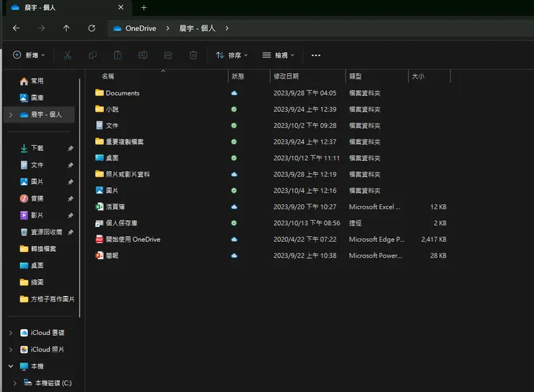Click the Rename icon in the toolbar
This screenshot has height=392, width=534.
click(143, 55)
